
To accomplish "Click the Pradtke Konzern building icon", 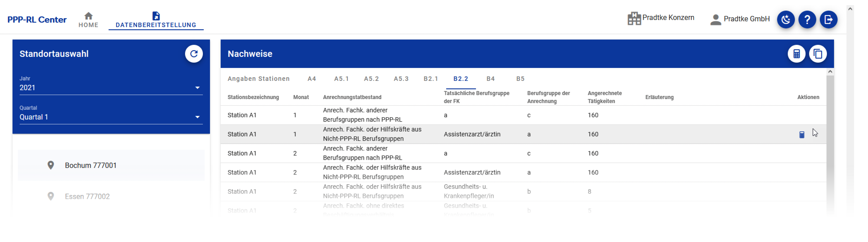I will (634, 18).
